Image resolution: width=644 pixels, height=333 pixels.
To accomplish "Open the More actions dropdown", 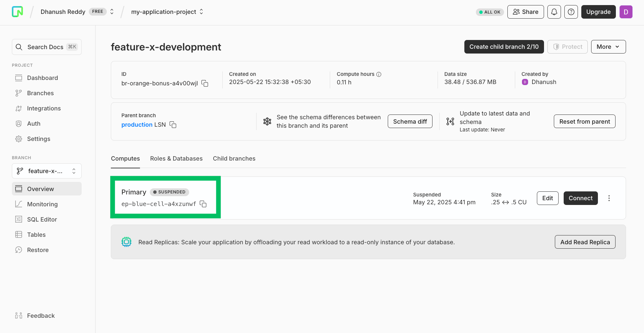I will click(608, 46).
